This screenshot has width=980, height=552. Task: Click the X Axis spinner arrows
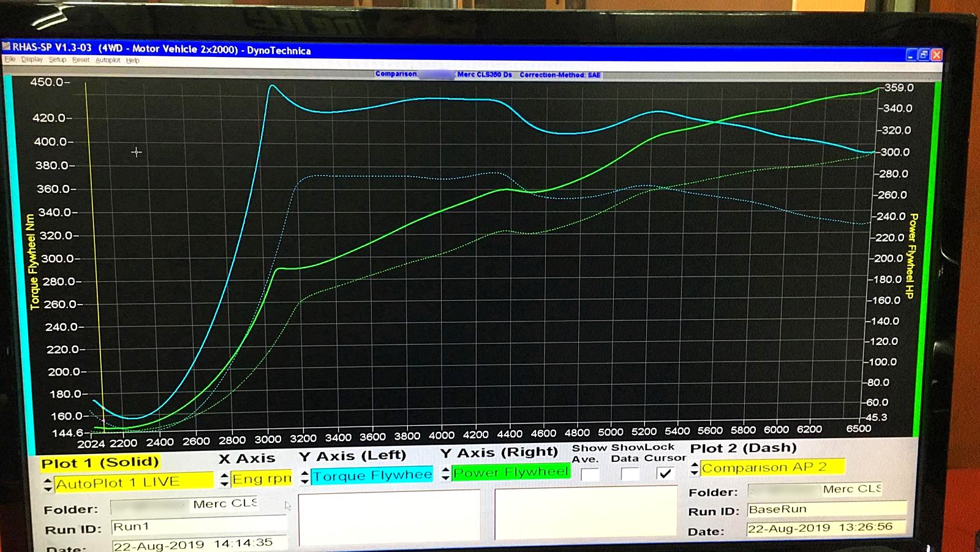(x=225, y=480)
